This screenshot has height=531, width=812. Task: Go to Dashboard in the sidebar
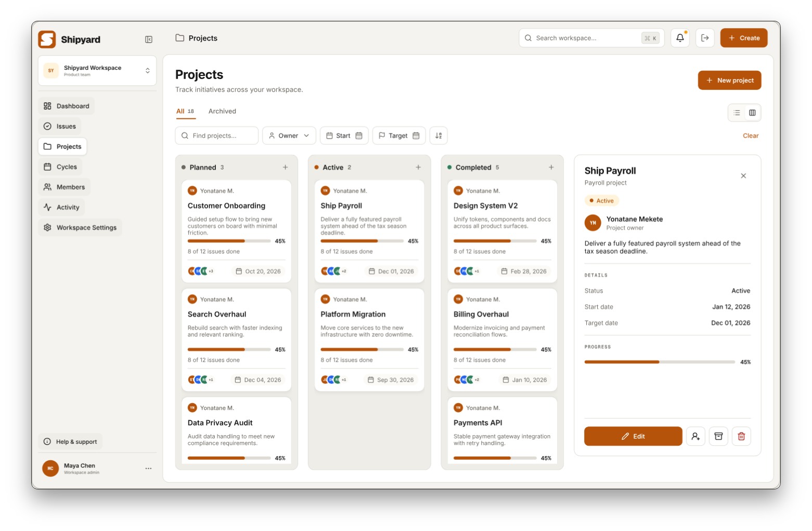(67, 106)
